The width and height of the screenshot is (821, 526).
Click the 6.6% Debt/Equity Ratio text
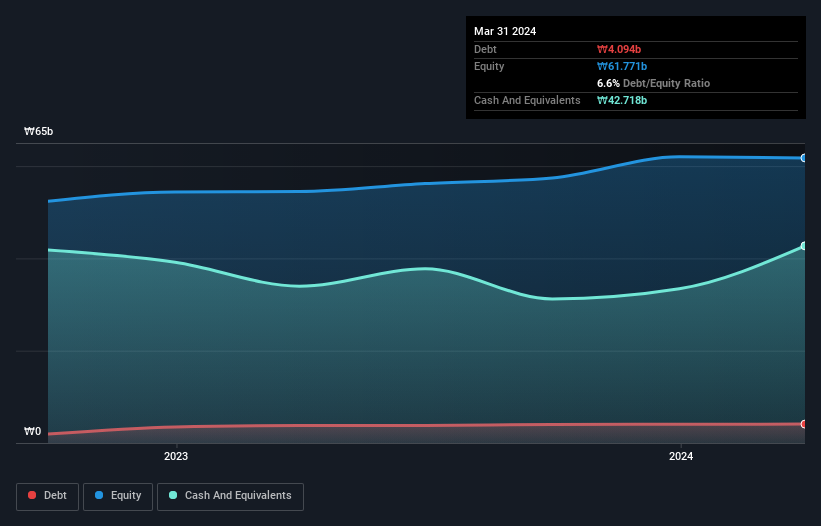click(x=653, y=83)
